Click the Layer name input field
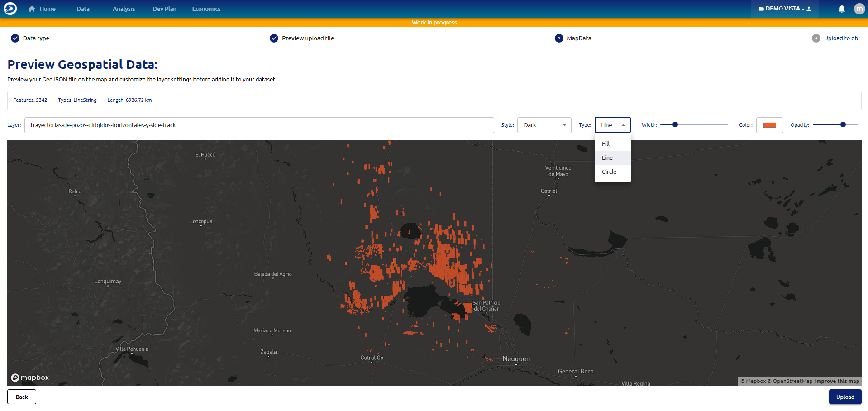The height and width of the screenshot is (411, 868). point(259,125)
